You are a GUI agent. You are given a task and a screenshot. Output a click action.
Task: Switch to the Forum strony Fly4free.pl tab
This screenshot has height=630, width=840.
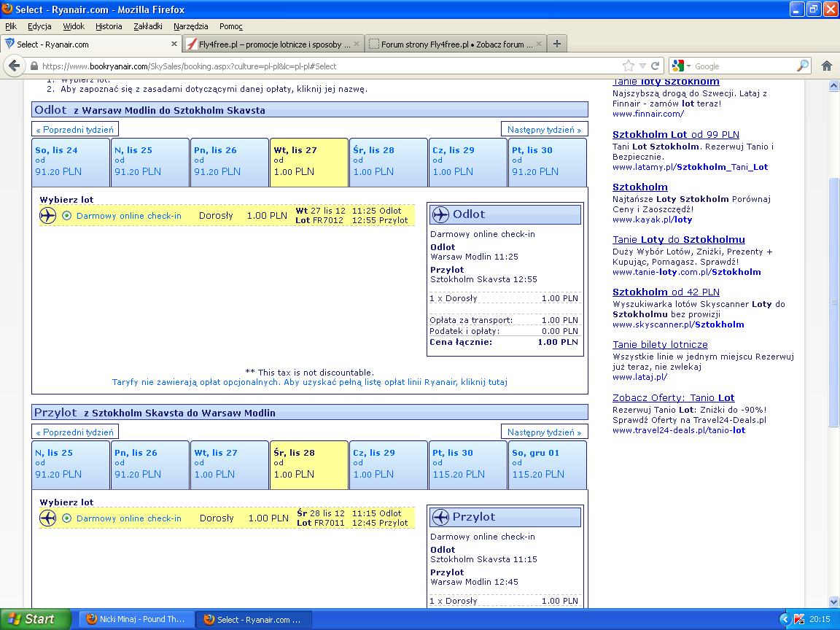pyautogui.click(x=456, y=44)
